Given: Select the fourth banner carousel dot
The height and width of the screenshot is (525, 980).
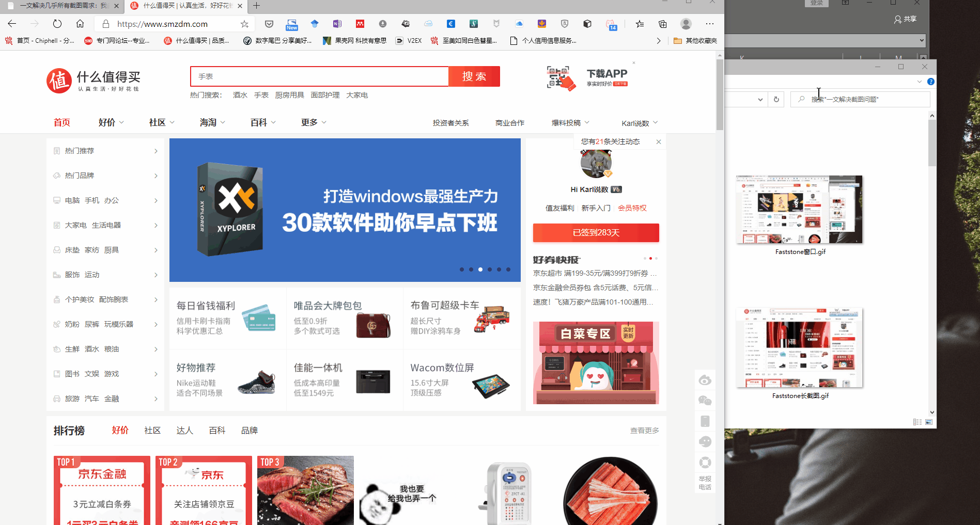Looking at the screenshot, I should click(x=490, y=269).
